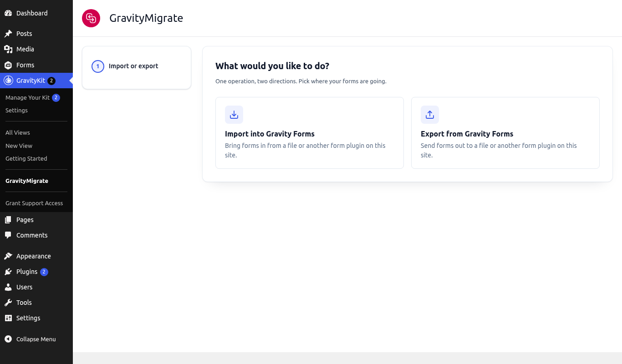Image resolution: width=622 pixels, height=364 pixels.
Task: Click the Posts pushpin icon
Action: (x=8, y=34)
